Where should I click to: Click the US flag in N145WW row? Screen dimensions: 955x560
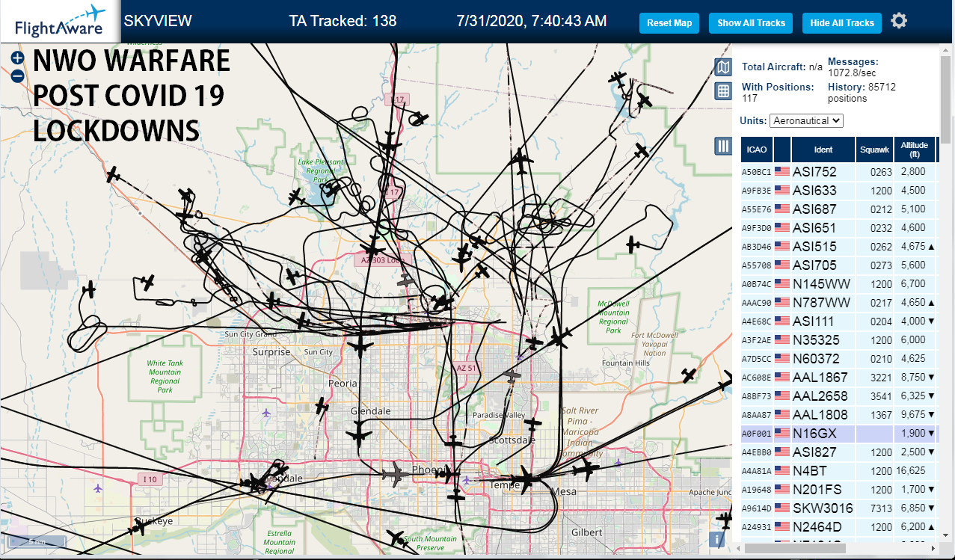pyautogui.click(x=782, y=283)
